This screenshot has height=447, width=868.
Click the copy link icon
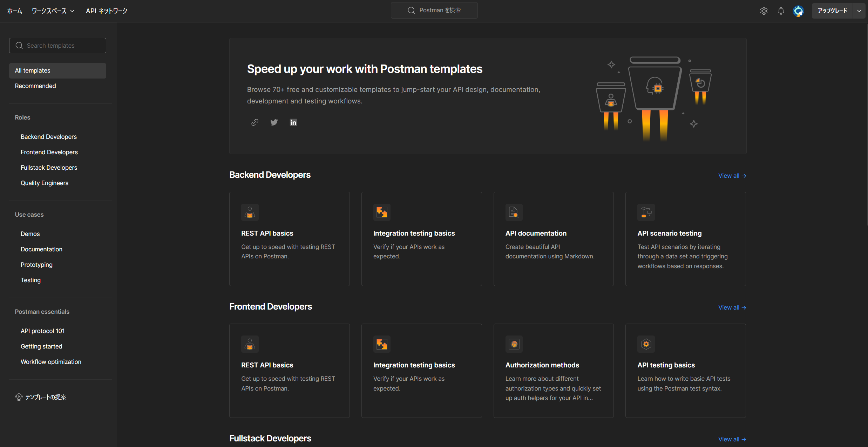point(255,122)
